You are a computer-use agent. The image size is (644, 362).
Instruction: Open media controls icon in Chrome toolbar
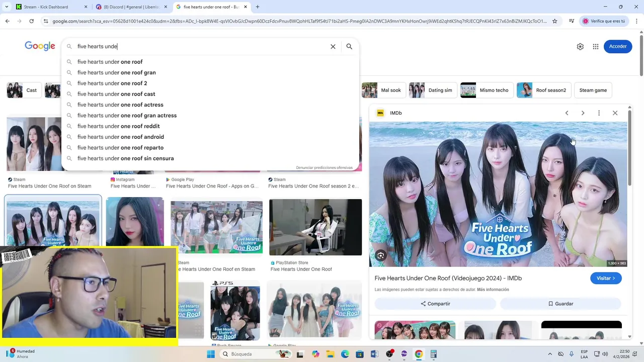(x=572, y=21)
